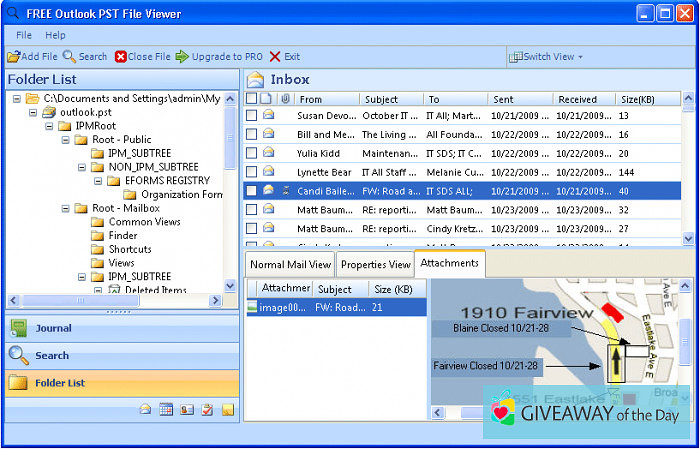
Task: Tick the checkbox for Susan Devo email
Action: pyautogui.click(x=252, y=116)
